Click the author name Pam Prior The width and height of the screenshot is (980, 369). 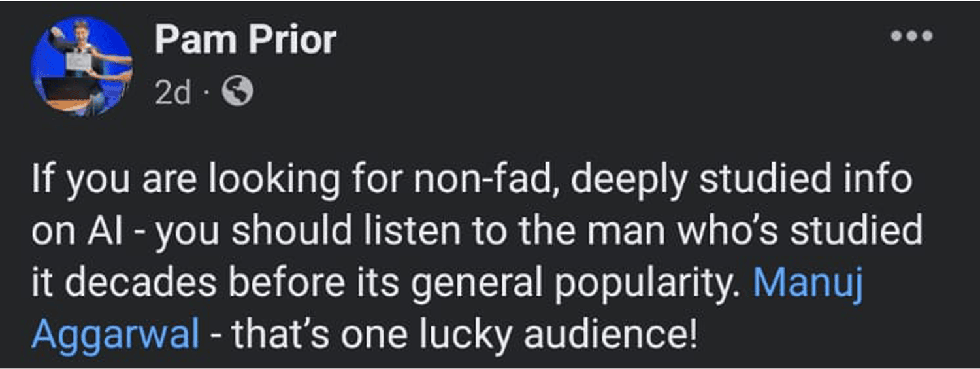pyautogui.click(x=245, y=40)
